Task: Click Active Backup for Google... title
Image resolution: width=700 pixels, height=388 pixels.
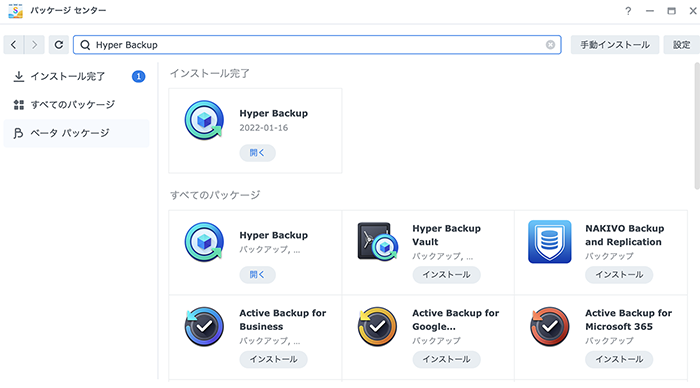Action: pyautogui.click(x=456, y=320)
